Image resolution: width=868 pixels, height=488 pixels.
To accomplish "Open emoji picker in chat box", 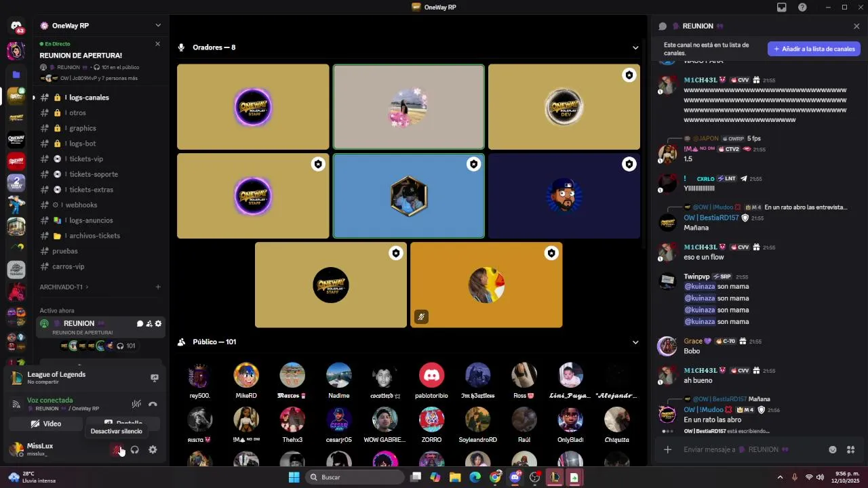I will (x=833, y=449).
